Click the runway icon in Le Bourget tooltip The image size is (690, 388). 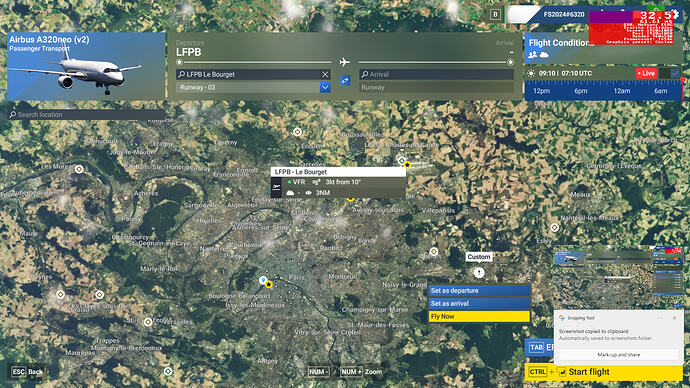[276, 187]
